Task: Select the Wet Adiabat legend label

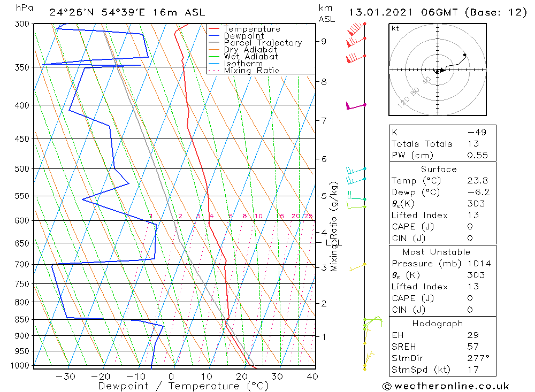Action: pyautogui.click(x=251, y=57)
